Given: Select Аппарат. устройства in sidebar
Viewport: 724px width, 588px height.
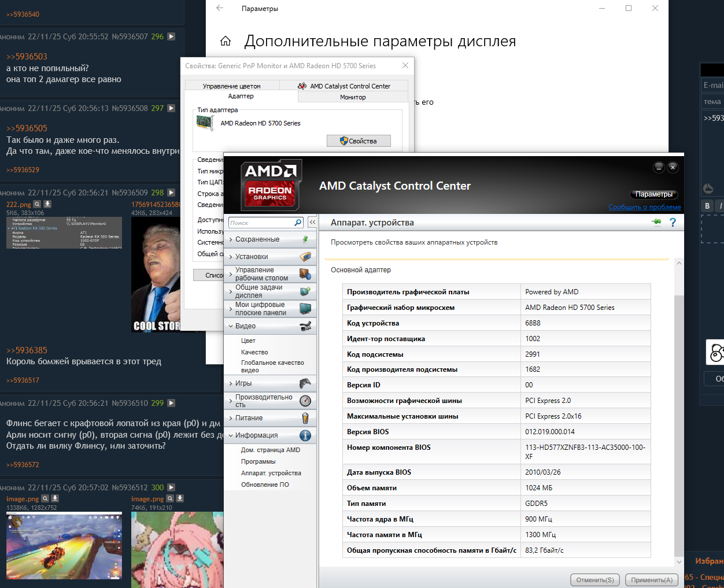Looking at the screenshot, I should pyautogui.click(x=271, y=473).
